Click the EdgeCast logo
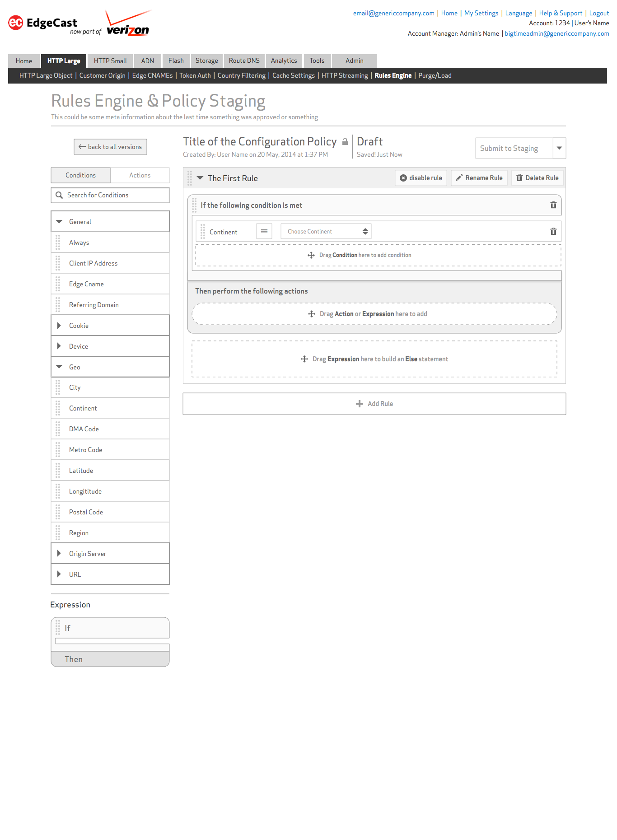The height and width of the screenshot is (840, 617). 43,23
